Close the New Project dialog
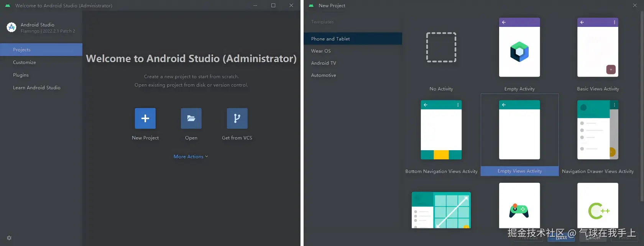The width and height of the screenshot is (644, 246). point(635,5)
